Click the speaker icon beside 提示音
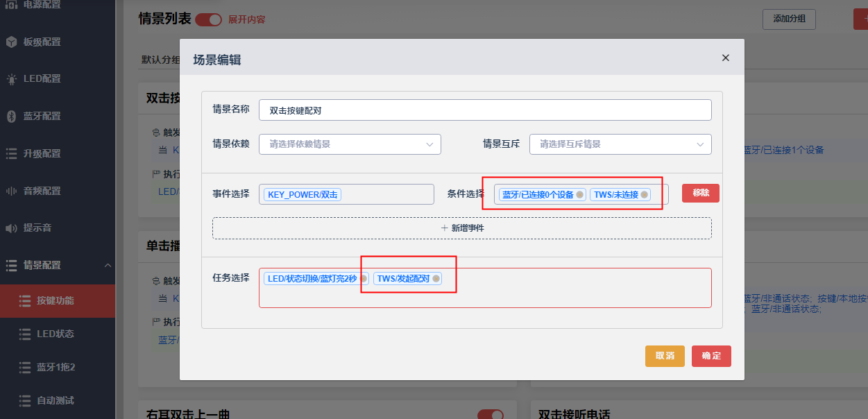This screenshot has width=868, height=419. [11, 228]
